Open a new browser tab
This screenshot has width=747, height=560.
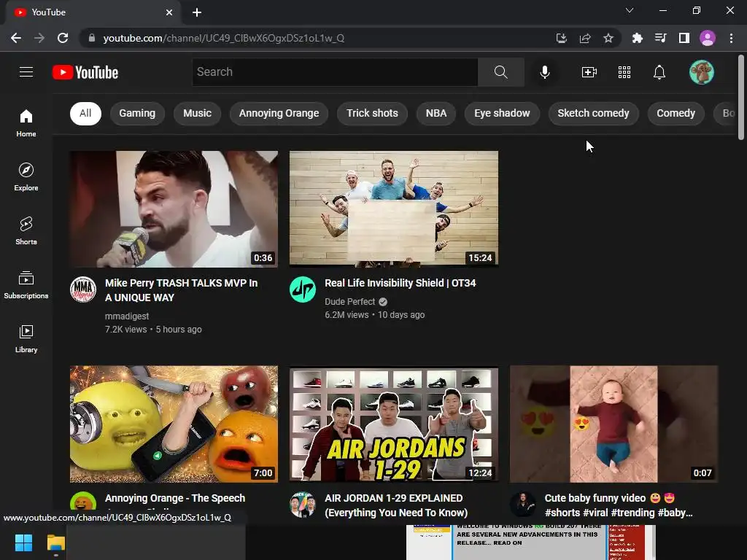click(x=197, y=12)
